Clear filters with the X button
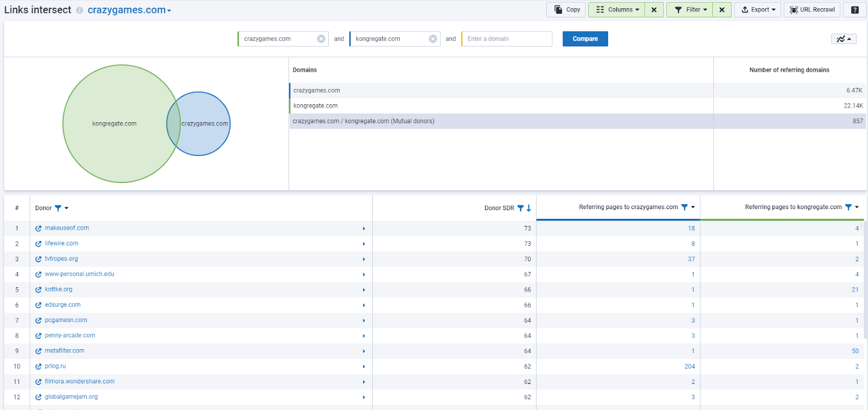 click(722, 10)
